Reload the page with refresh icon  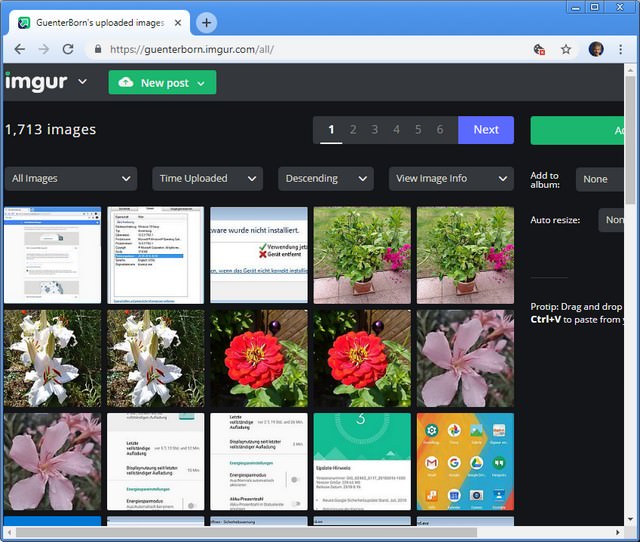click(68, 49)
